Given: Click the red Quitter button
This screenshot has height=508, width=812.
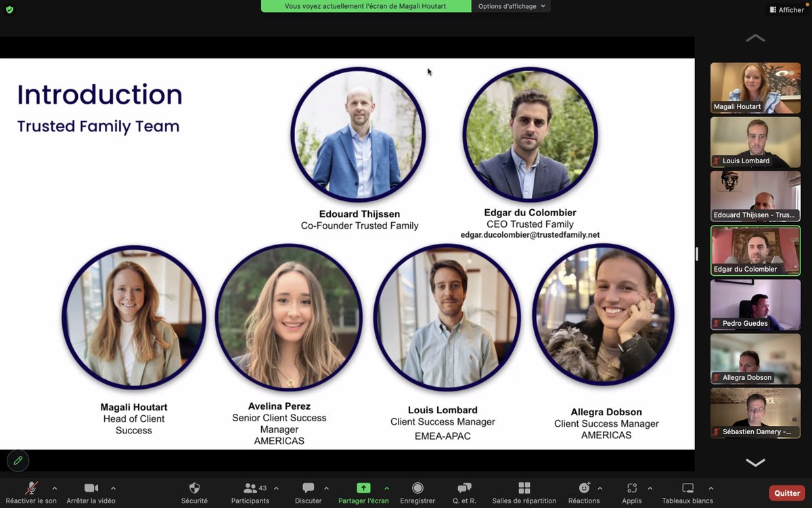Looking at the screenshot, I should pyautogui.click(x=787, y=493).
